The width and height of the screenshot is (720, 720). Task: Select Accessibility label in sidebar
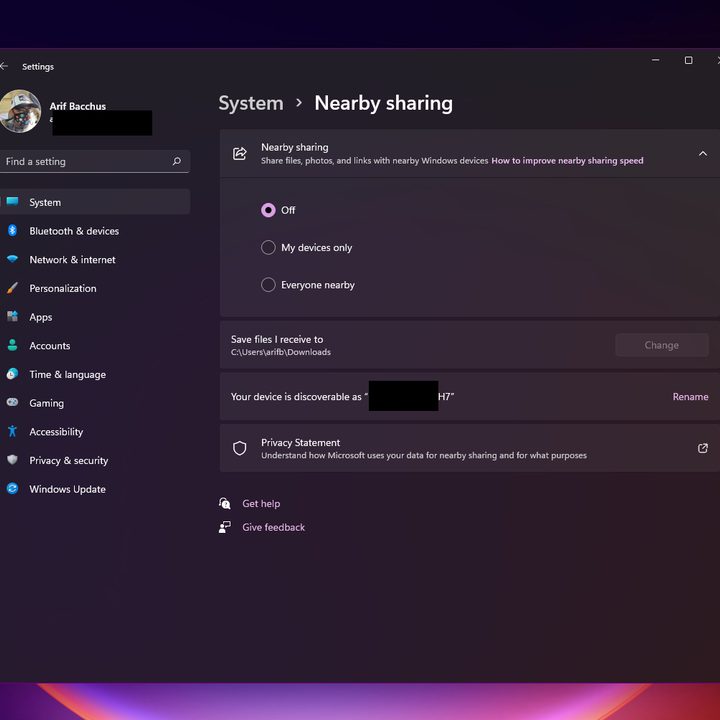[56, 432]
